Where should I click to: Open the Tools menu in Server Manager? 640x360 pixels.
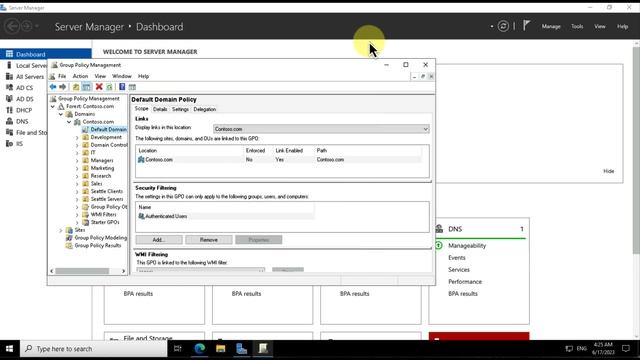click(x=577, y=26)
